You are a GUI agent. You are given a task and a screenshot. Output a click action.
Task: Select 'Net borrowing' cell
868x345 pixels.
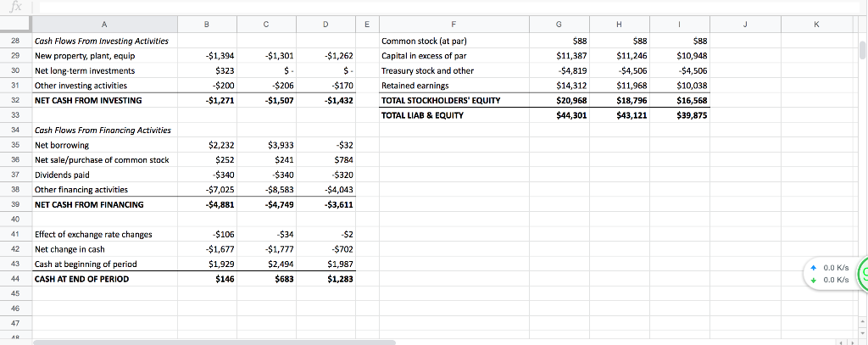coord(104,145)
